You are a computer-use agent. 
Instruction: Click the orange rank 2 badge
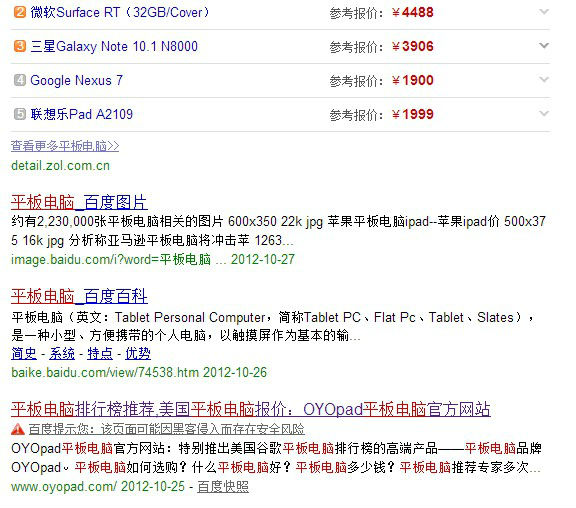click(x=20, y=12)
